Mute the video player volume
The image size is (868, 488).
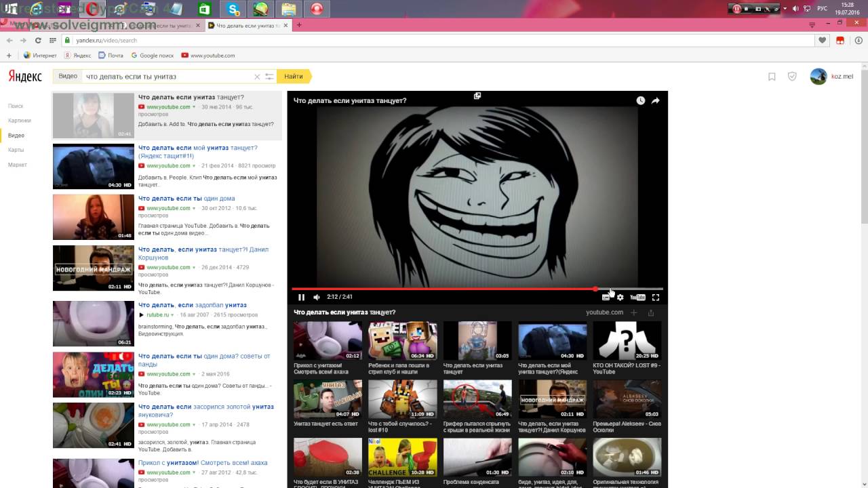(316, 298)
